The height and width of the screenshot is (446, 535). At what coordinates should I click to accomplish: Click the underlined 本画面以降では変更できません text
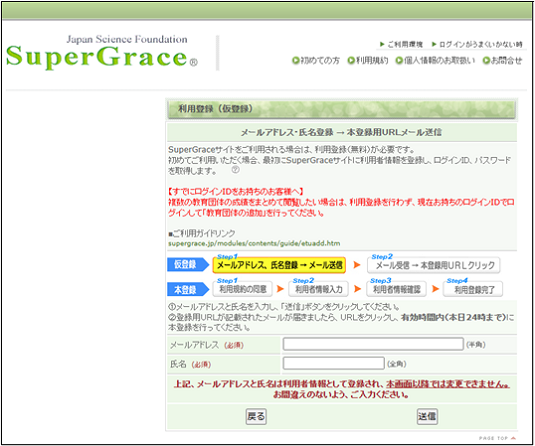click(448, 384)
